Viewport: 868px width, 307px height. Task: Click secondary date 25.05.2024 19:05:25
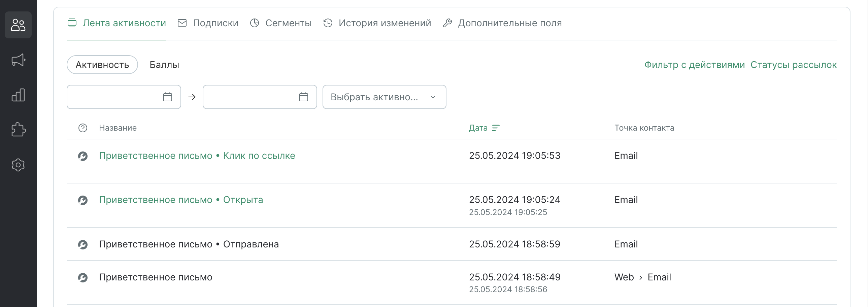tap(508, 212)
